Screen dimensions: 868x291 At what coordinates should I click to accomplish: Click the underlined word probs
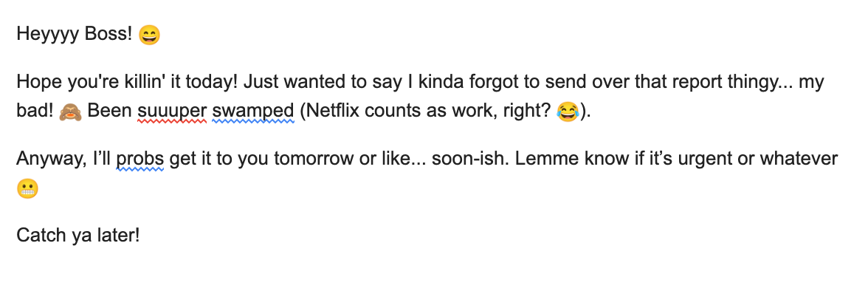[x=140, y=159]
